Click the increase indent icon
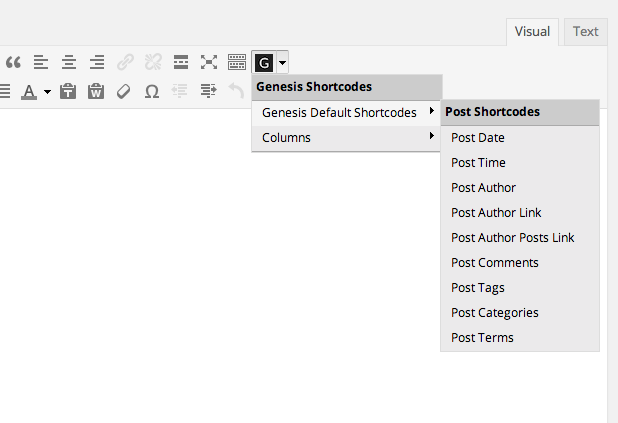Screen dimensions: 618x423 pos(208,91)
